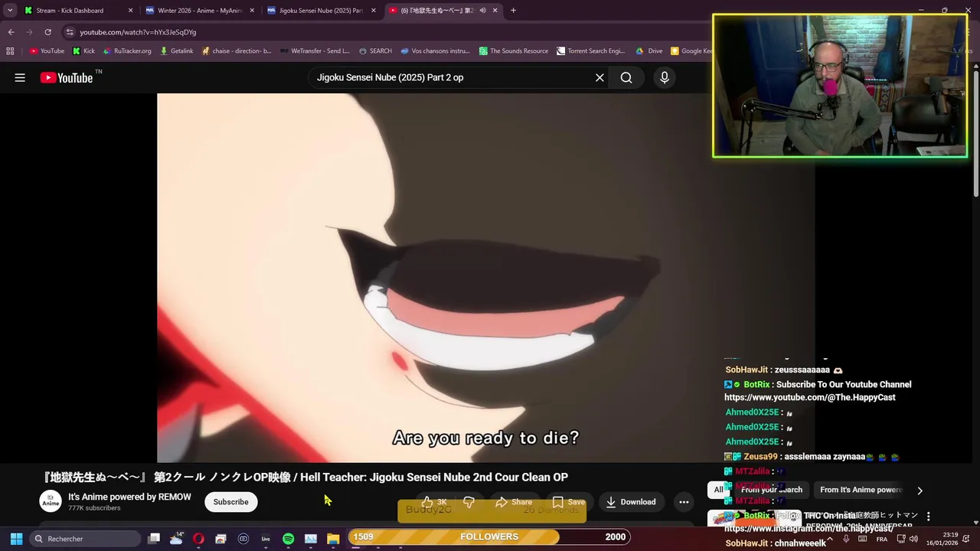This screenshot has height=551, width=980.
Task: Share the video
Action: (514, 502)
